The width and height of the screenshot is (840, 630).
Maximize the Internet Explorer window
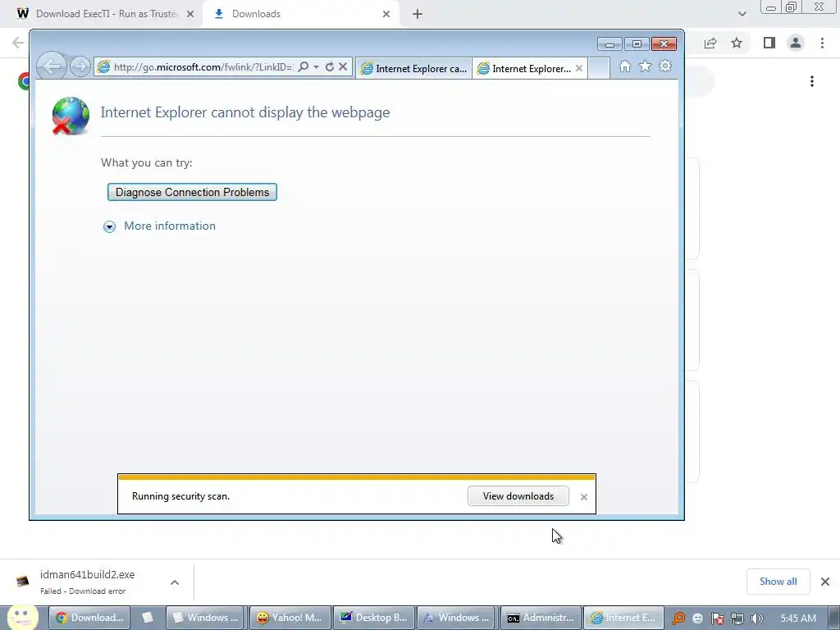tap(637, 44)
